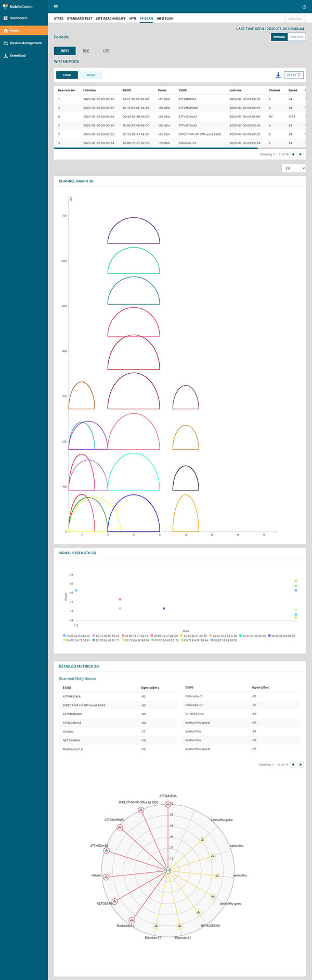Click the NETGEAR69 node on the radar chart
312x980 pixels.
115,901
